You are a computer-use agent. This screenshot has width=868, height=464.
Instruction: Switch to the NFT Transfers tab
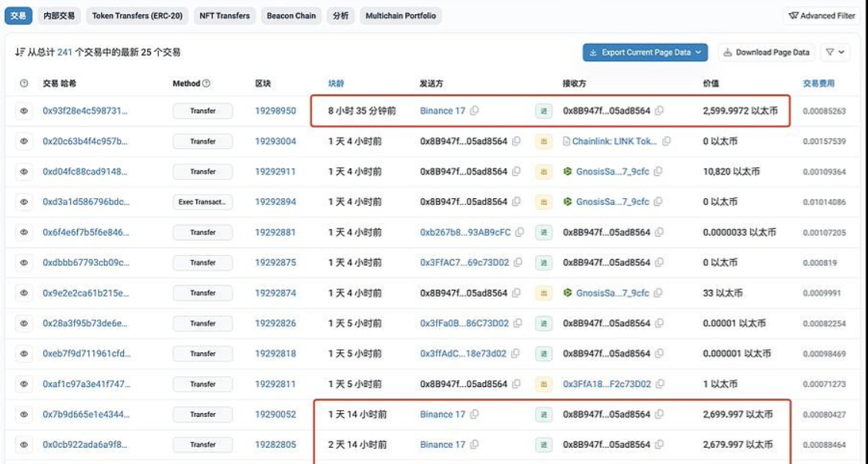point(224,15)
